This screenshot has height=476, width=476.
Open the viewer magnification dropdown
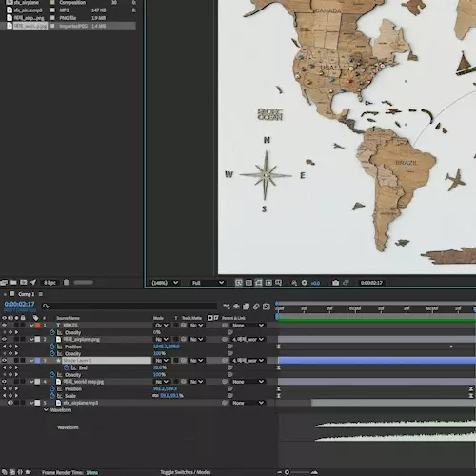[165, 283]
